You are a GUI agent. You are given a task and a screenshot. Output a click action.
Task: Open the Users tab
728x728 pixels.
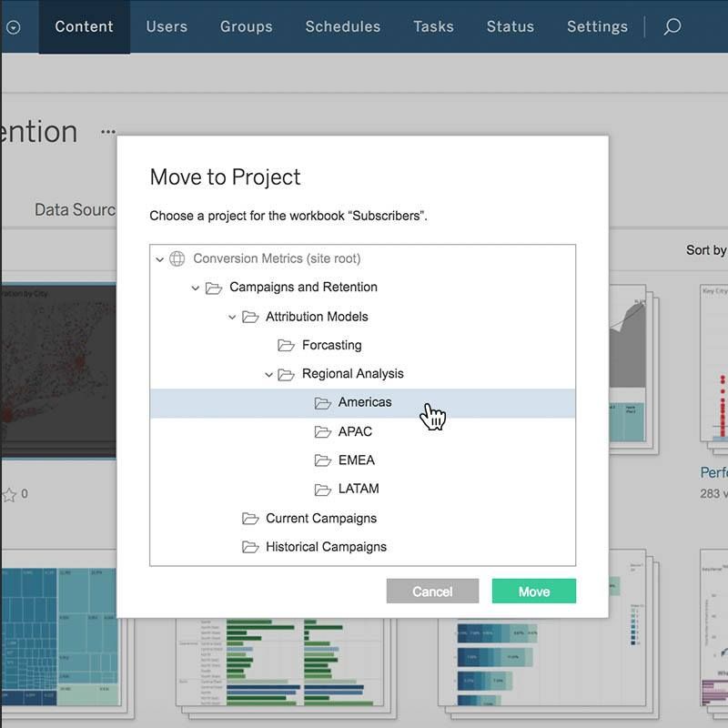coord(167,26)
